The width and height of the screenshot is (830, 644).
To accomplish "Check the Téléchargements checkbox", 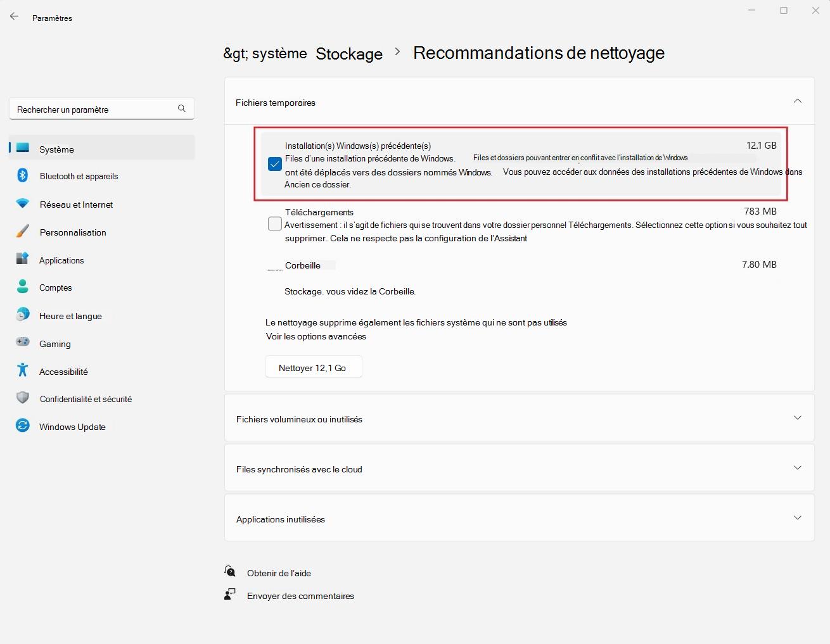I will 275,224.
